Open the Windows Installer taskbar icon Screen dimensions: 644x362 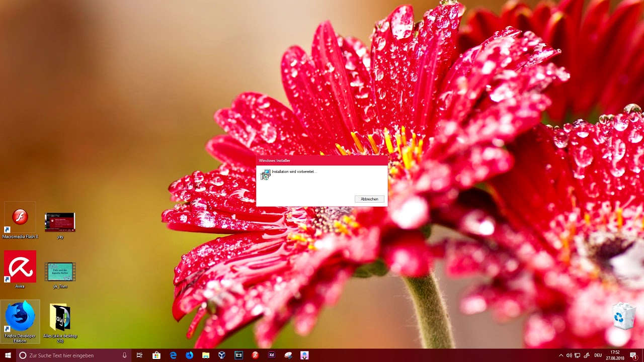(288, 355)
